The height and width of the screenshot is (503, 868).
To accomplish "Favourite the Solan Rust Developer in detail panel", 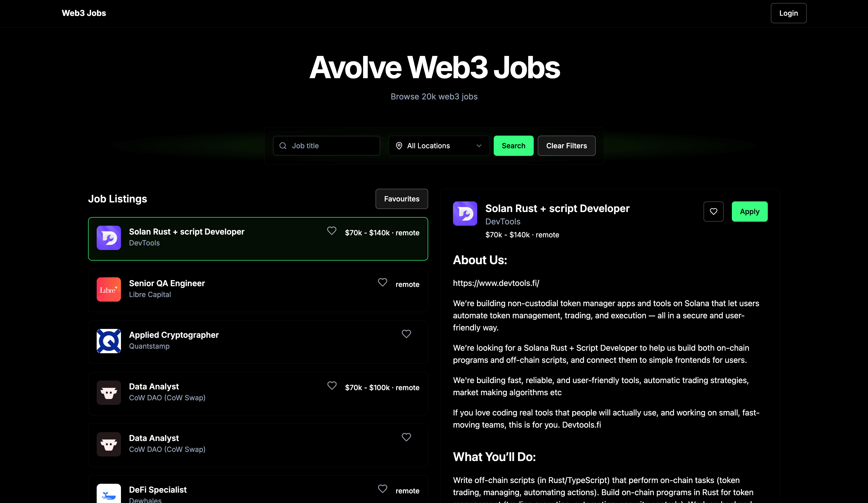I will 713,211.
